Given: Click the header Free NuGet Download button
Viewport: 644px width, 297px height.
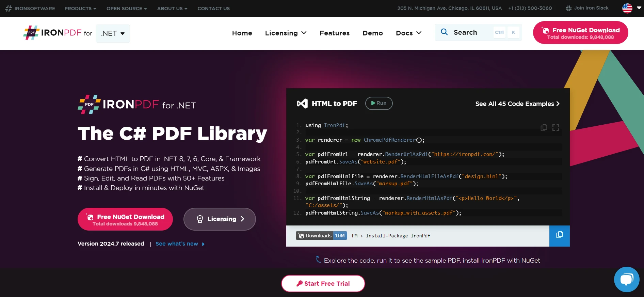Looking at the screenshot, I should pos(580,32).
